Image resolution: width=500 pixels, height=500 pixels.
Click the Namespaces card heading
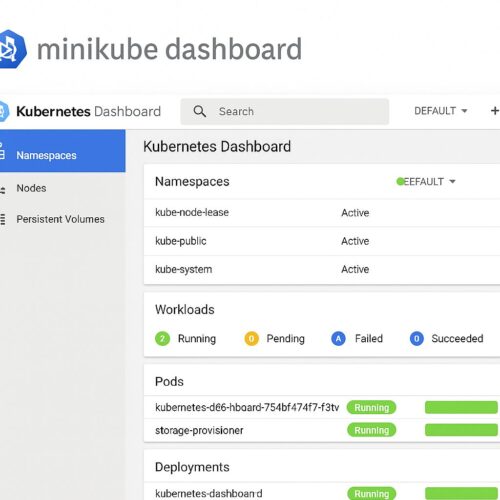coord(192,182)
